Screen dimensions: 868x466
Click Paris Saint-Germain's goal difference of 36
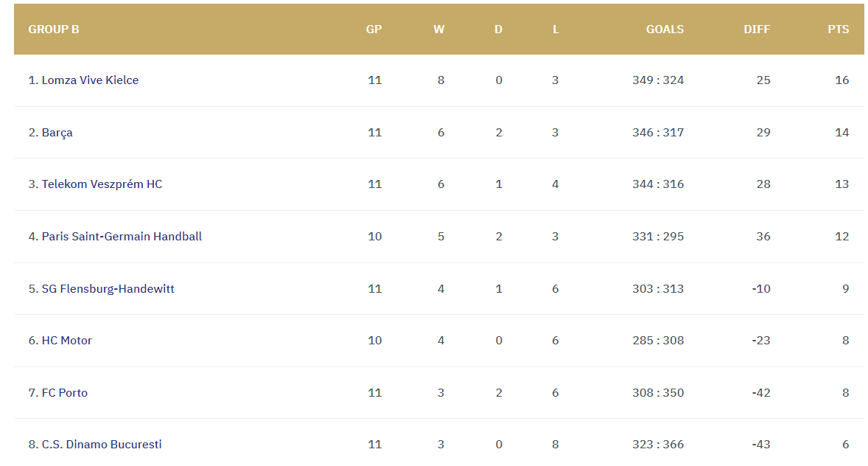763,237
